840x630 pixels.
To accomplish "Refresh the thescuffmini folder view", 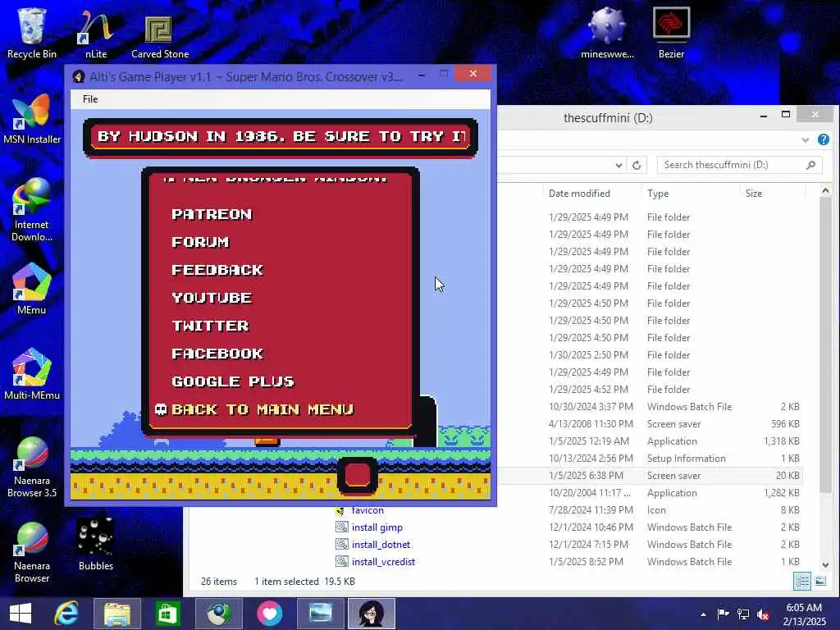I will click(x=637, y=165).
